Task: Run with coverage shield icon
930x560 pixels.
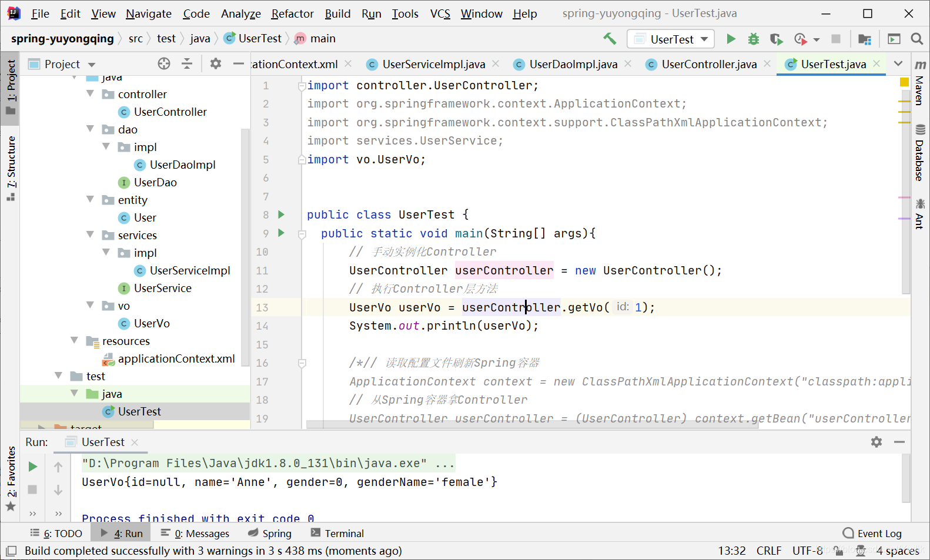Action: [x=777, y=39]
